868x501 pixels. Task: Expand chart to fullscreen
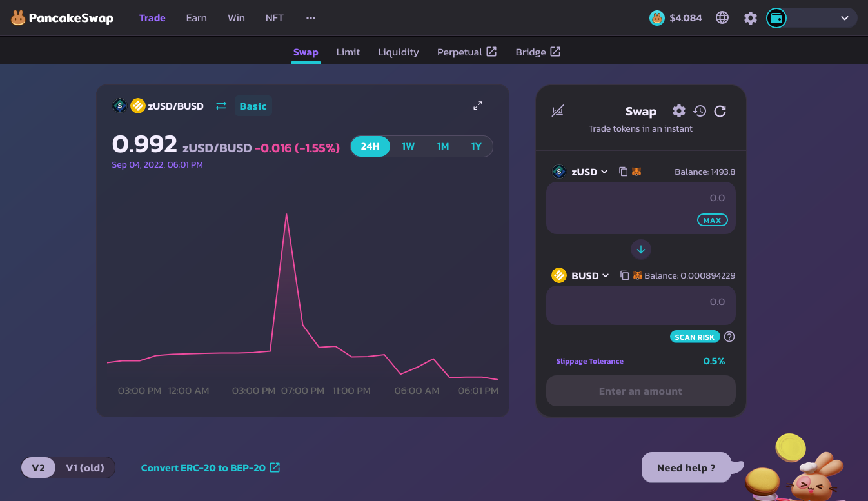pyautogui.click(x=478, y=106)
